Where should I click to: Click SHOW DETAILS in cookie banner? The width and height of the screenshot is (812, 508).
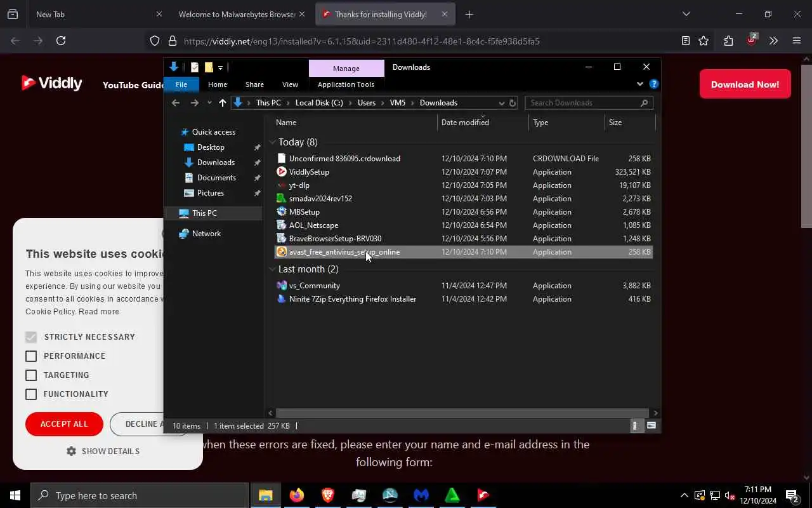(x=103, y=451)
